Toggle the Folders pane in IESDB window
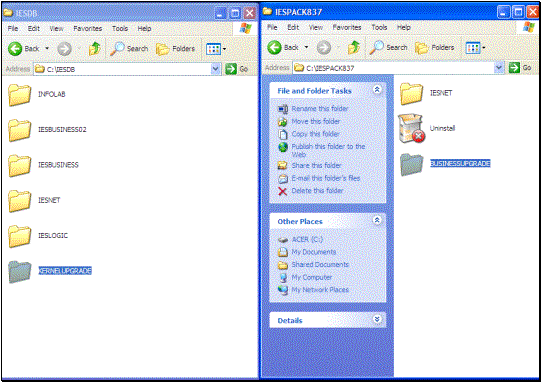This screenshot has height=382, width=541. pyautogui.click(x=175, y=49)
